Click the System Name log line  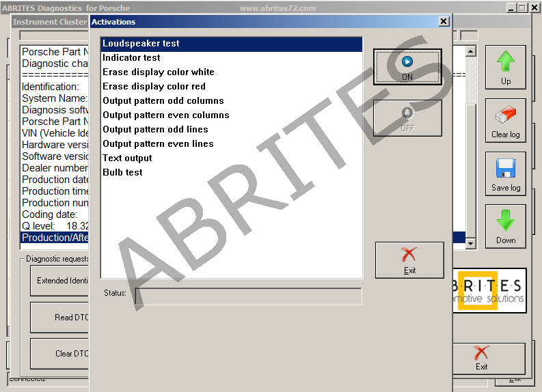point(55,98)
